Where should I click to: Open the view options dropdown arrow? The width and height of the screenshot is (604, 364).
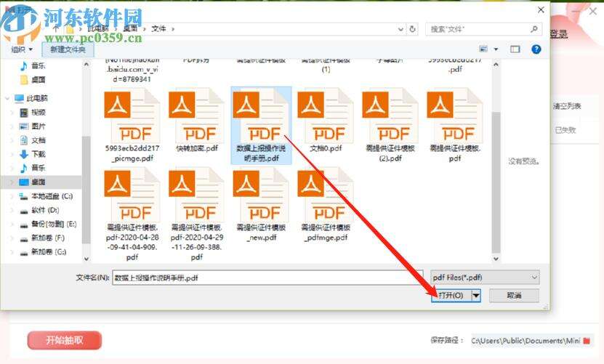[496, 49]
